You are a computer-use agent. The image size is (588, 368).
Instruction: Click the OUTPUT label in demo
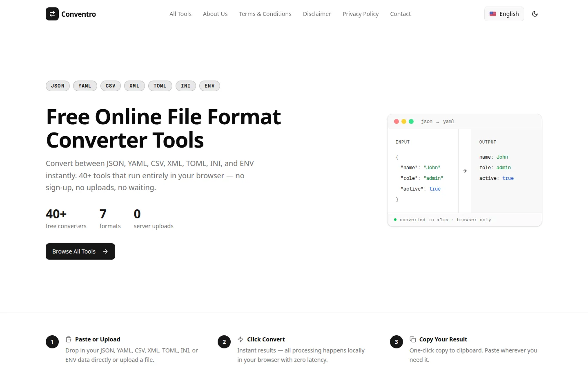pos(488,142)
